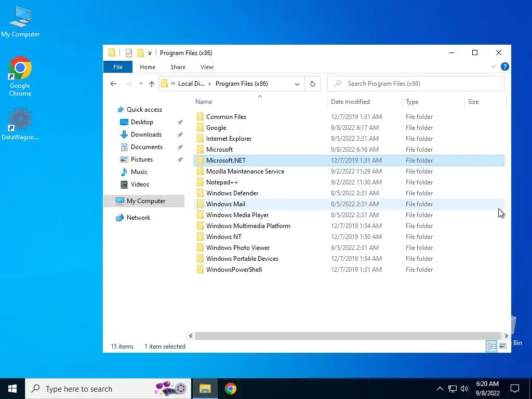The height and width of the screenshot is (399, 532).
Task: Click the WindowsPowerShell folder icon
Action: coord(200,270)
